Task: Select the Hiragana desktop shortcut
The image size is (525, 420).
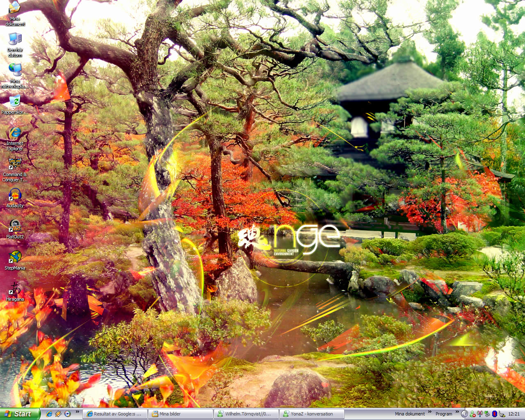Action: pyautogui.click(x=15, y=291)
